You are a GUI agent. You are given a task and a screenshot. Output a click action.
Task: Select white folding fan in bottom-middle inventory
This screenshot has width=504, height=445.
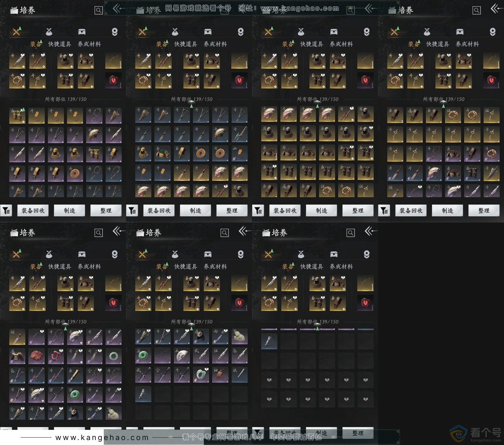click(182, 356)
